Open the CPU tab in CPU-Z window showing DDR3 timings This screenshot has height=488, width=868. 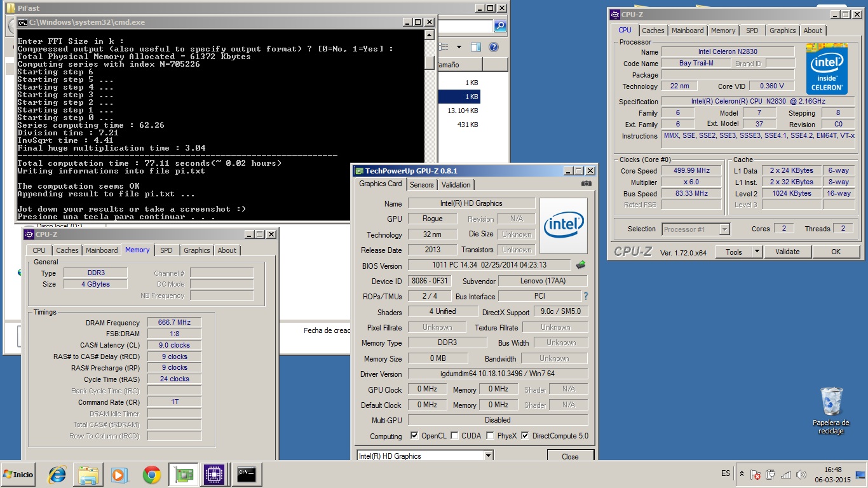pyautogui.click(x=39, y=250)
